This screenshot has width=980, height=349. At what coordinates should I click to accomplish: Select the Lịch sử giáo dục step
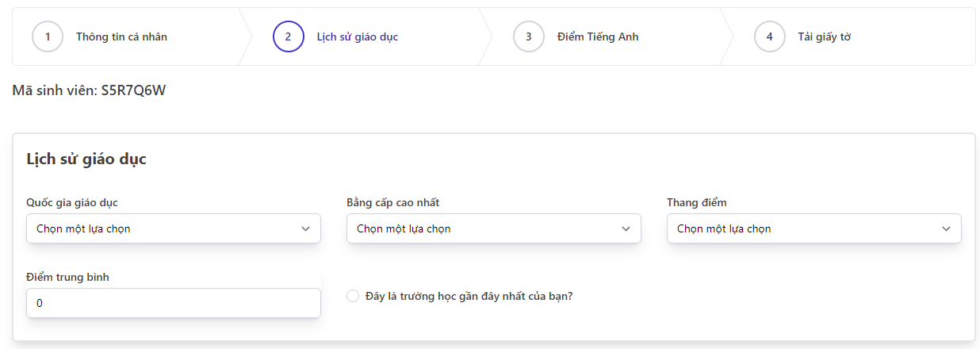(357, 36)
